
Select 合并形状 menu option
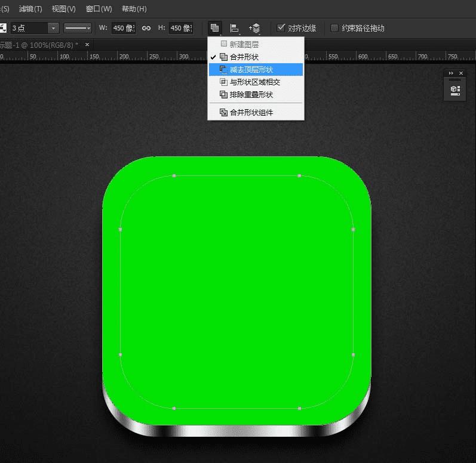click(x=256, y=57)
